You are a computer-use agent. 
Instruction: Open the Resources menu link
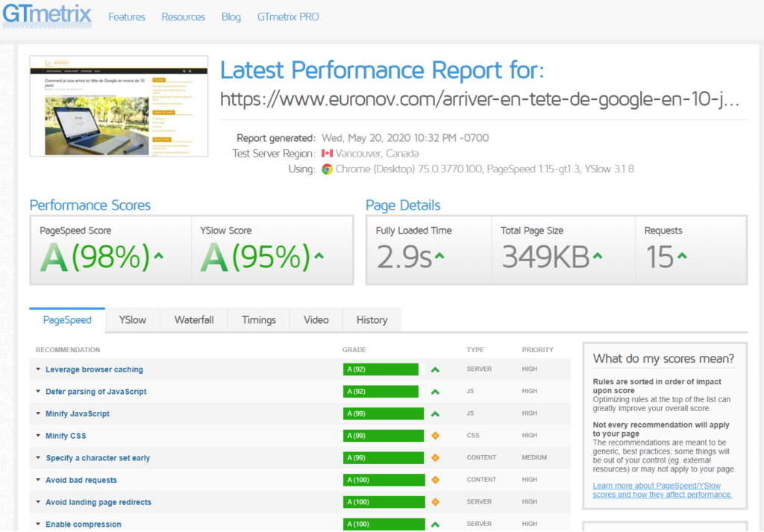[184, 17]
